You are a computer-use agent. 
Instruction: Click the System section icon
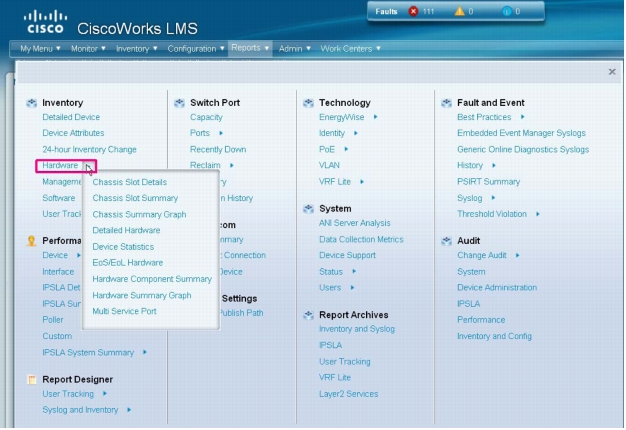click(308, 209)
